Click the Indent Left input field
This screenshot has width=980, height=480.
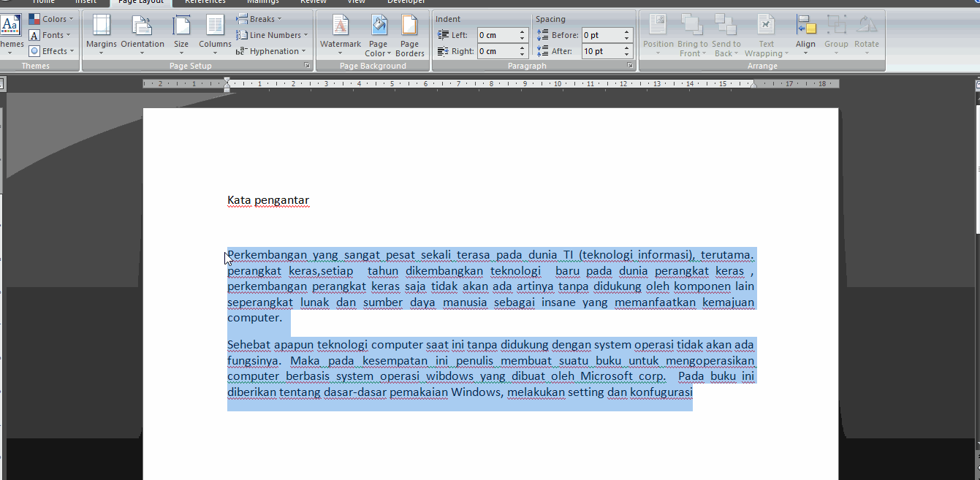pyautogui.click(x=497, y=35)
